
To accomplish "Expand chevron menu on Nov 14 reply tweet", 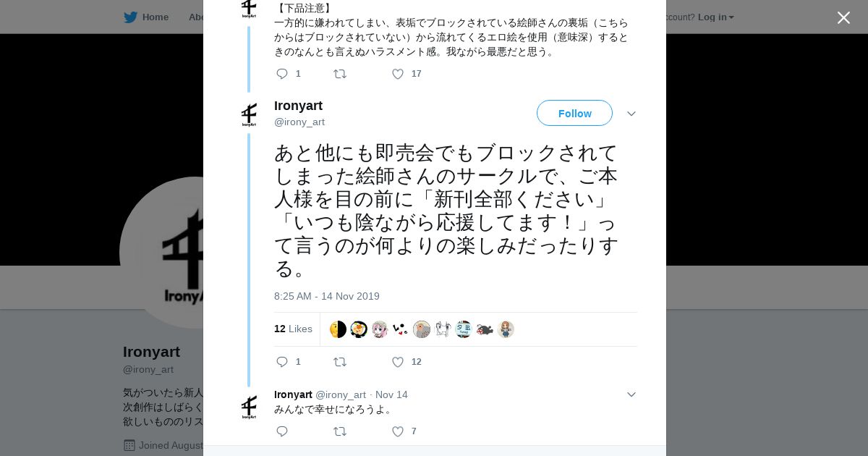I will (631, 394).
